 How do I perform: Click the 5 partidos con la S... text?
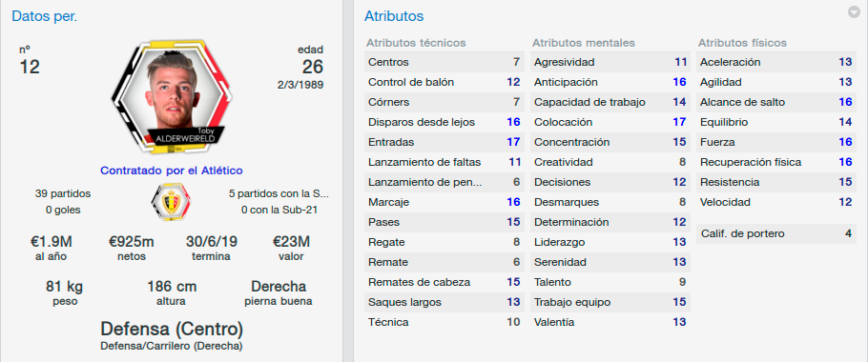click(279, 194)
